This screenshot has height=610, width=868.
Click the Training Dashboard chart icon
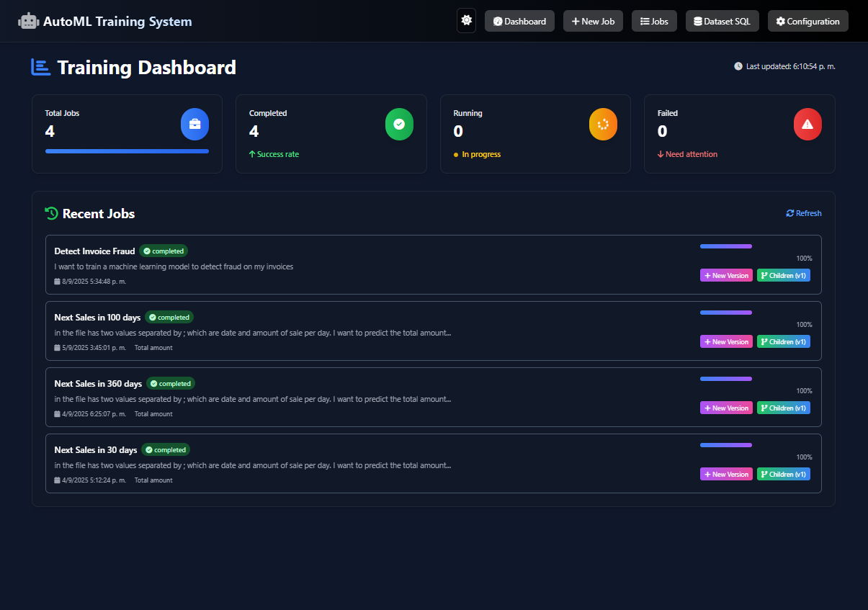click(x=41, y=68)
